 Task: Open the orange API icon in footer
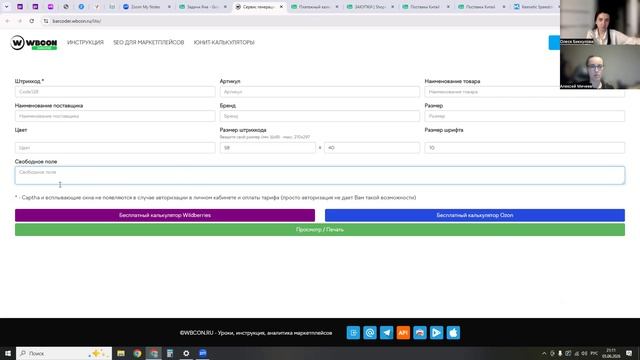(x=403, y=333)
